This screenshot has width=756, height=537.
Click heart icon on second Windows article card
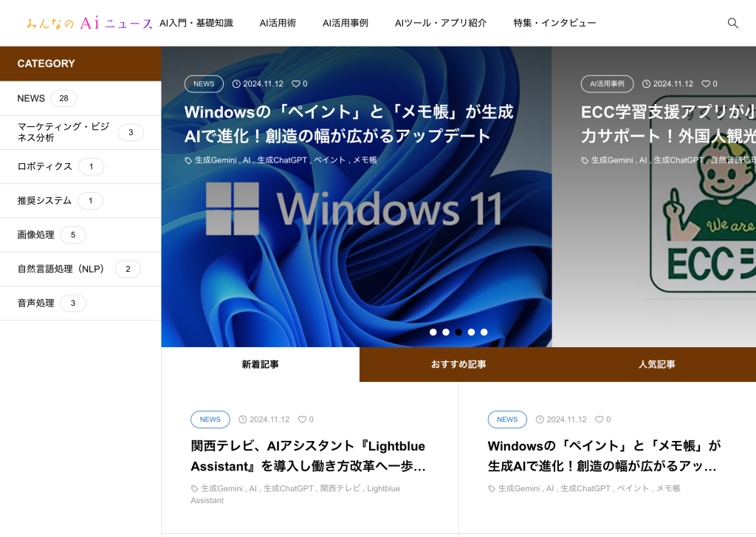599,420
